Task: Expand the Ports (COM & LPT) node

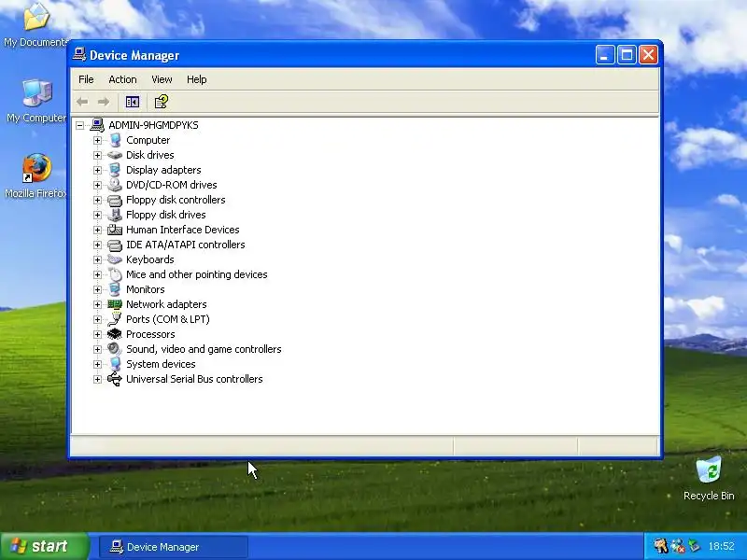Action: pos(98,319)
